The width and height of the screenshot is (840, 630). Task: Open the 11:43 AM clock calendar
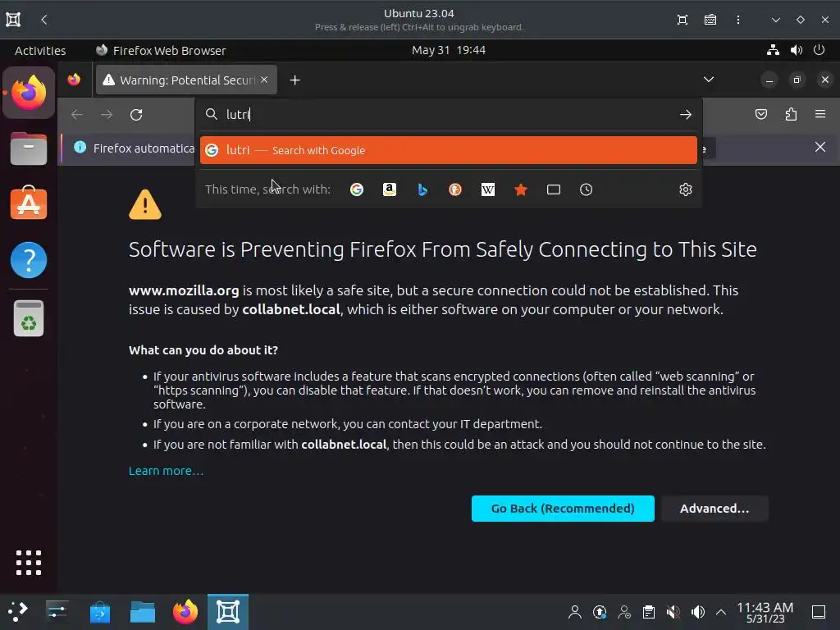(765, 612)
